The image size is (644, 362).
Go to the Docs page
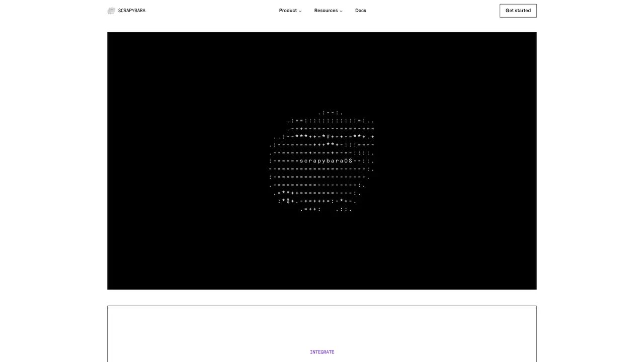click(361, 11)
